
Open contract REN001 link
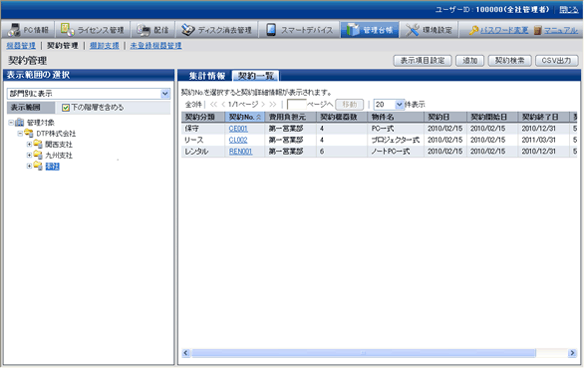point(240,152)
